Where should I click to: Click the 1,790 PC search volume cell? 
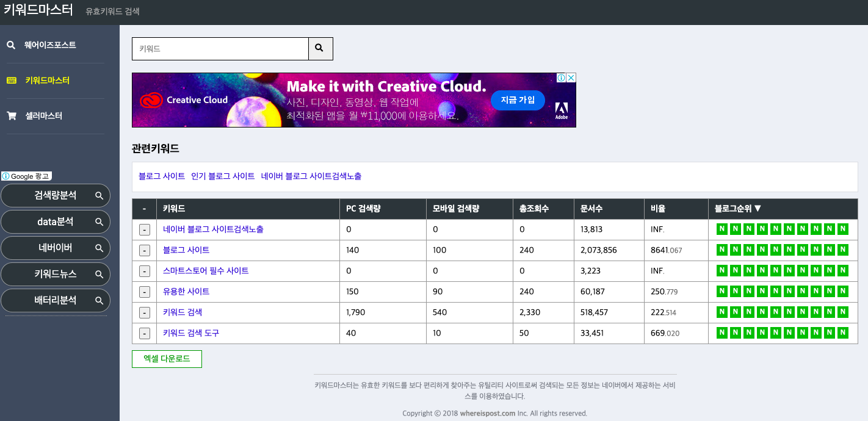383,312
